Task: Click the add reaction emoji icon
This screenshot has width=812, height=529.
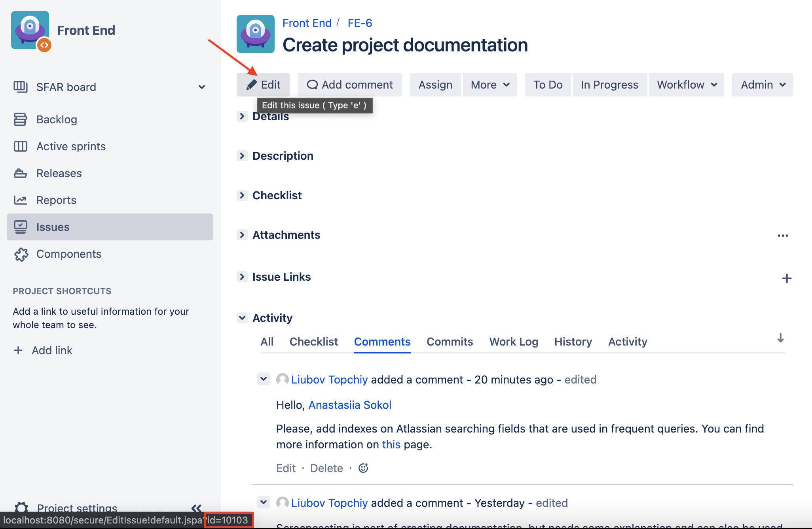Action: 363,468
